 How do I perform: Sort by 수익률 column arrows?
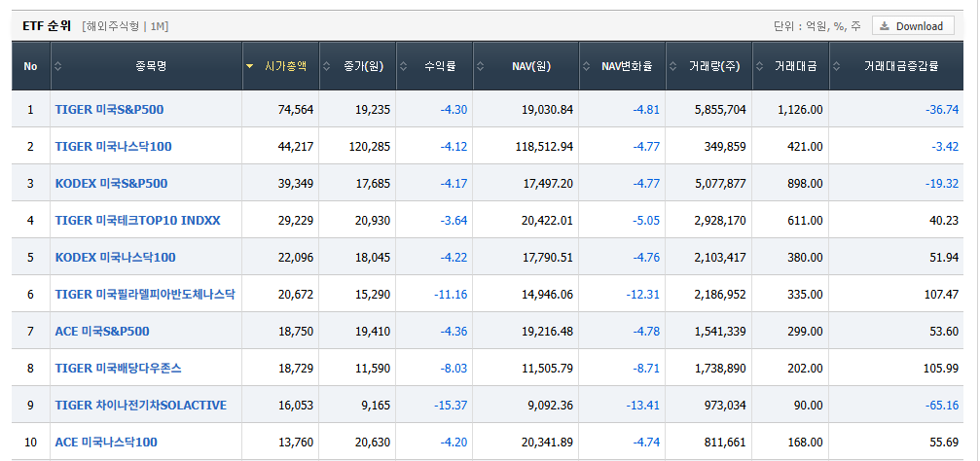403,66
